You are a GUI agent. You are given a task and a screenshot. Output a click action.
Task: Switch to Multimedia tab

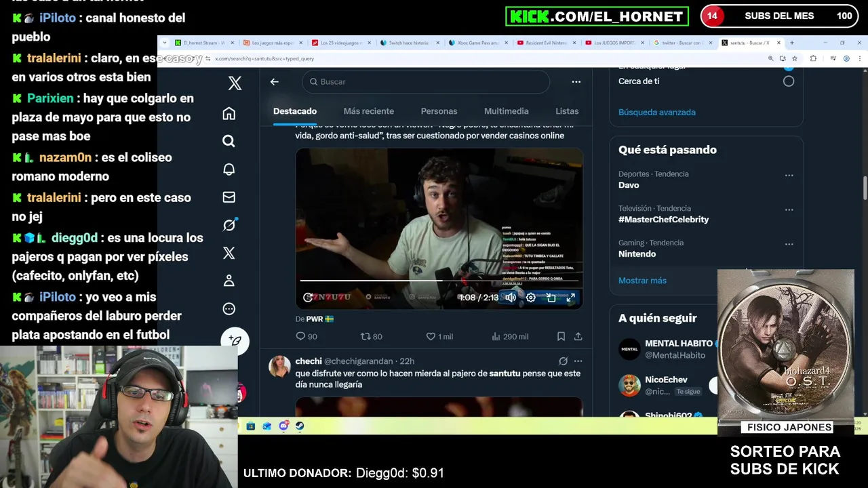pyautogui.click(x=506, y=111)
